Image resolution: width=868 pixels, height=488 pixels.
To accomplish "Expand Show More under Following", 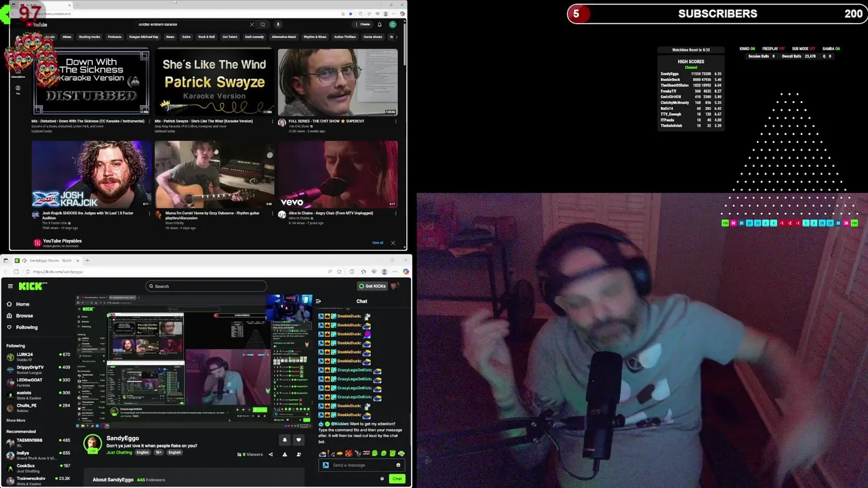I will click(x=16, y=420).
